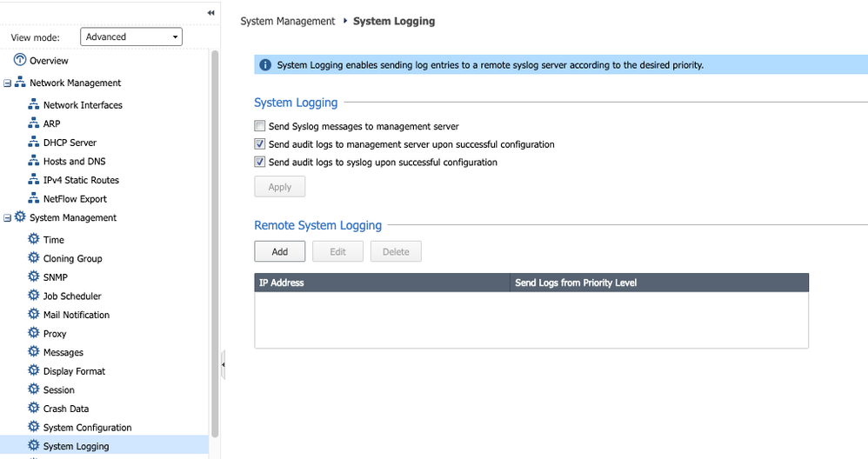Viewport: 868px width, 459px height.
Task: Collapse the Network Management tree node
Action: click(7, 83)
